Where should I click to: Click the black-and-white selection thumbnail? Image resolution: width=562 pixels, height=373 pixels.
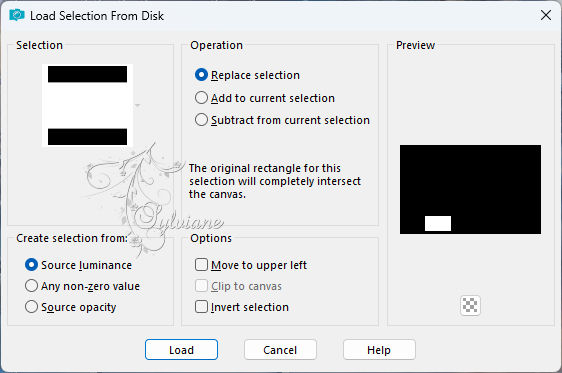click(87, 105)
